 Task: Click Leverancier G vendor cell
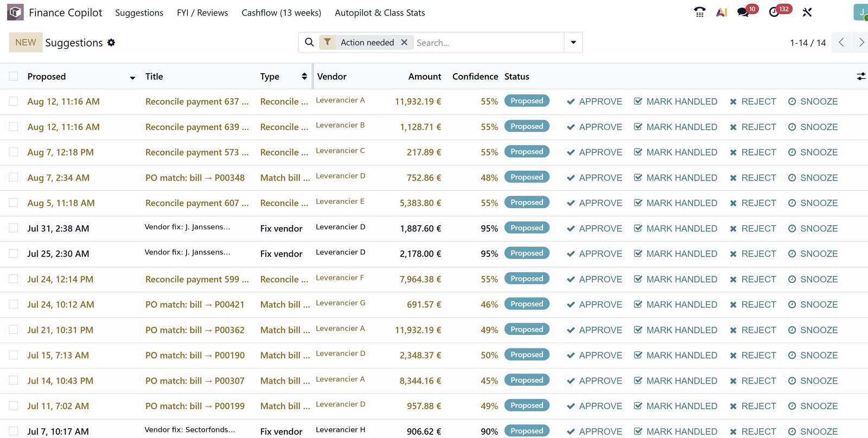pos(341,303)
